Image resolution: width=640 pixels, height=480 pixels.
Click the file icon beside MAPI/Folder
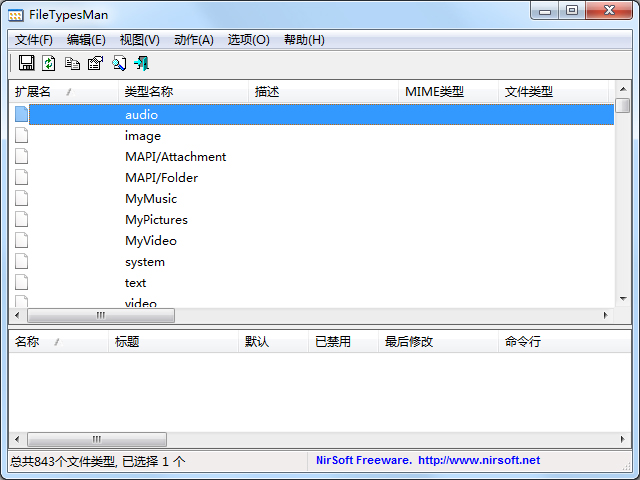click(x=22, y=177)
